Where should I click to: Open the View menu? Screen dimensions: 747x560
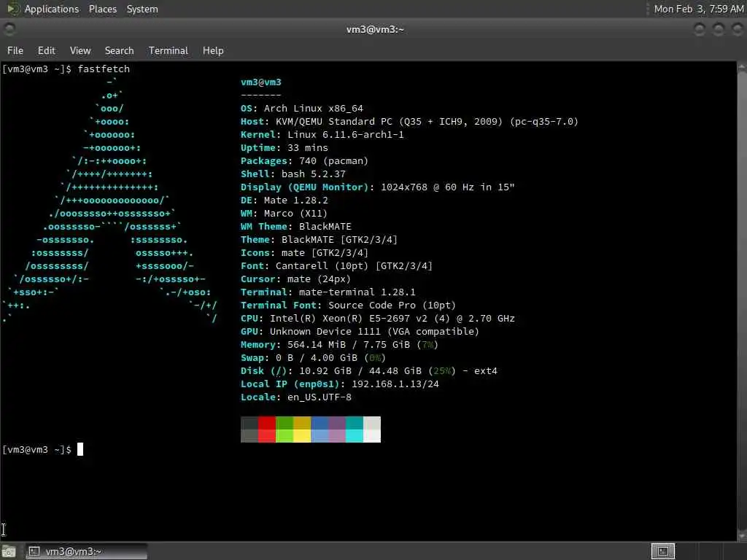click(x=80, y=50)
